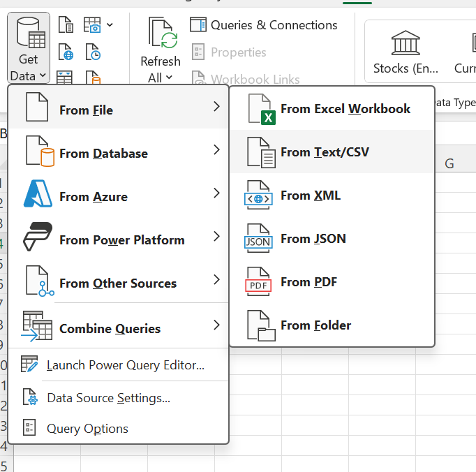Click the Workbook Links button
The image size is (476, 472).
click(246, 78)
